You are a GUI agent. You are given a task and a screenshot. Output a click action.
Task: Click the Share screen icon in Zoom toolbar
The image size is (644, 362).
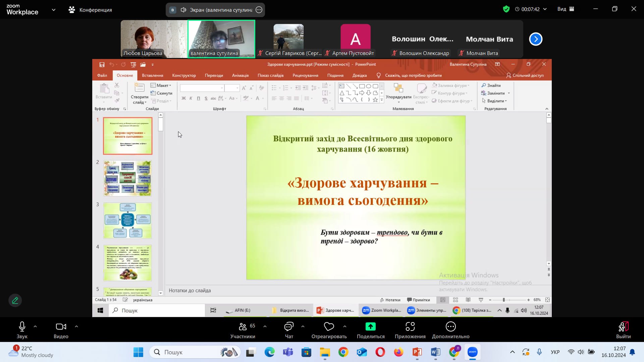(370, 326)
